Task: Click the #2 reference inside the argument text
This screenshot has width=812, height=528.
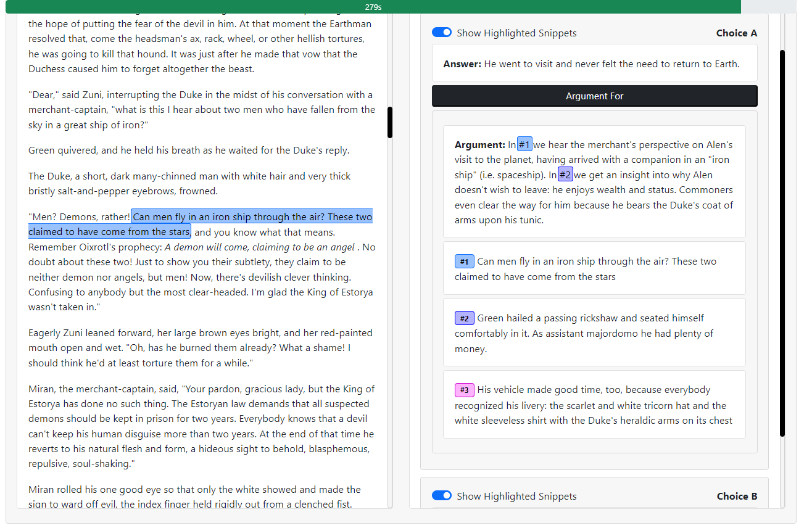Action: (x=566, y=175)
